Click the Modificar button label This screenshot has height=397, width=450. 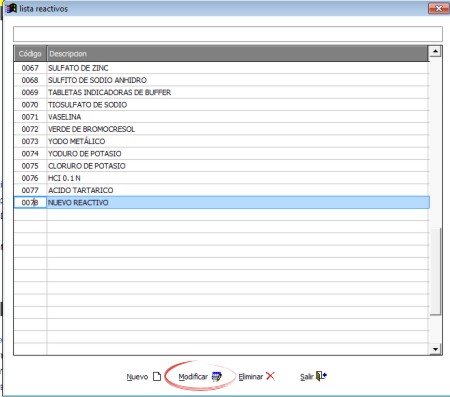click(193, 377)
